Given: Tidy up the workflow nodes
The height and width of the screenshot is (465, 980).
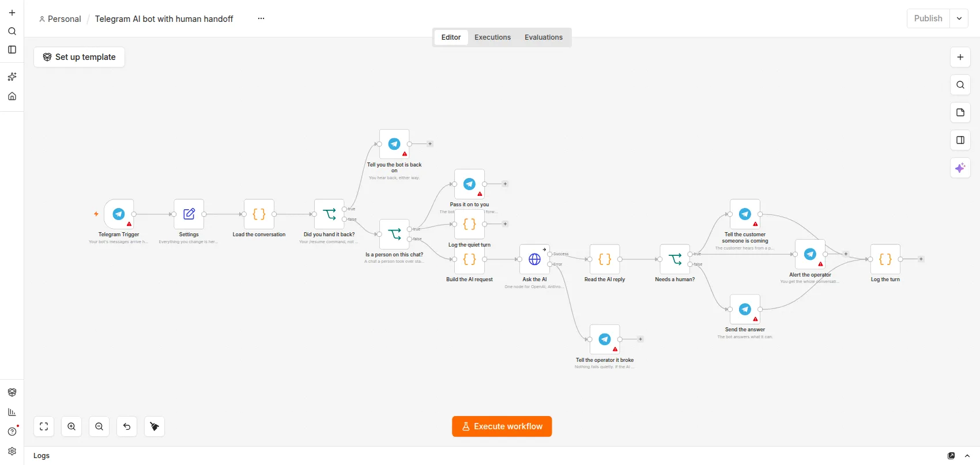Looking at the screenshot, I should tap(154, 426).
